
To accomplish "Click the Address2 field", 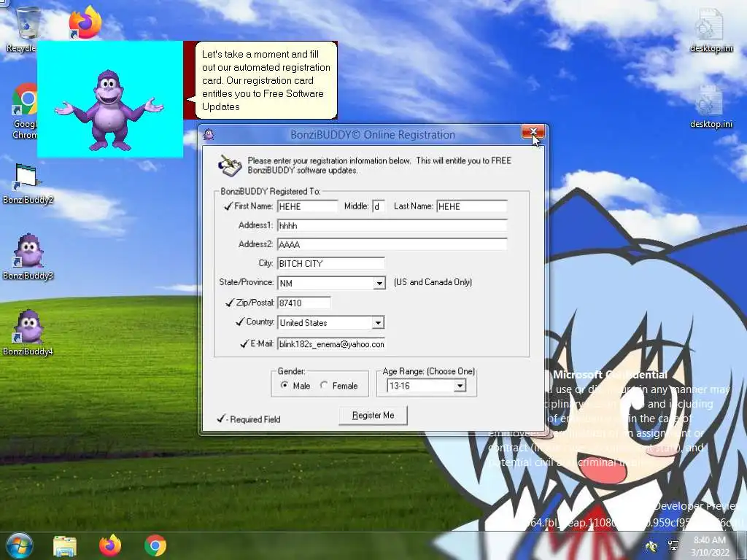I will click(392, 244).
